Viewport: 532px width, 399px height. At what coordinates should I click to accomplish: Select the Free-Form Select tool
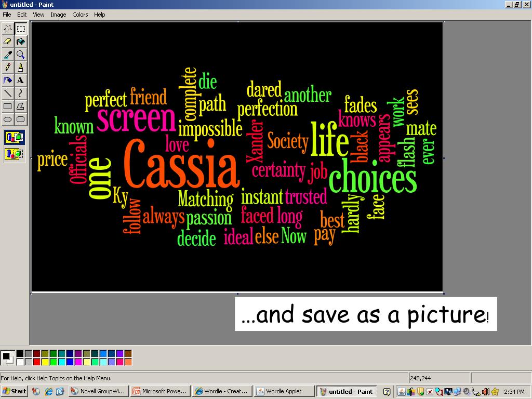tap(7, 29)
